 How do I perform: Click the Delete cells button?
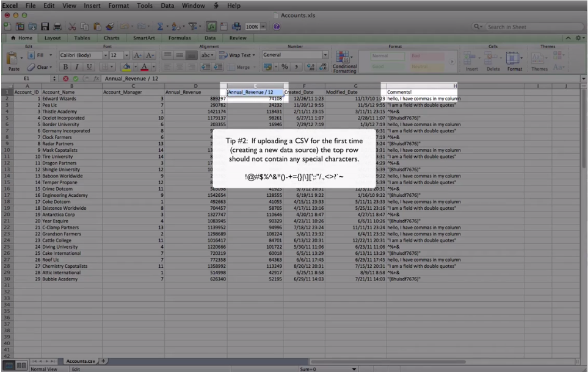pos(493,62)
